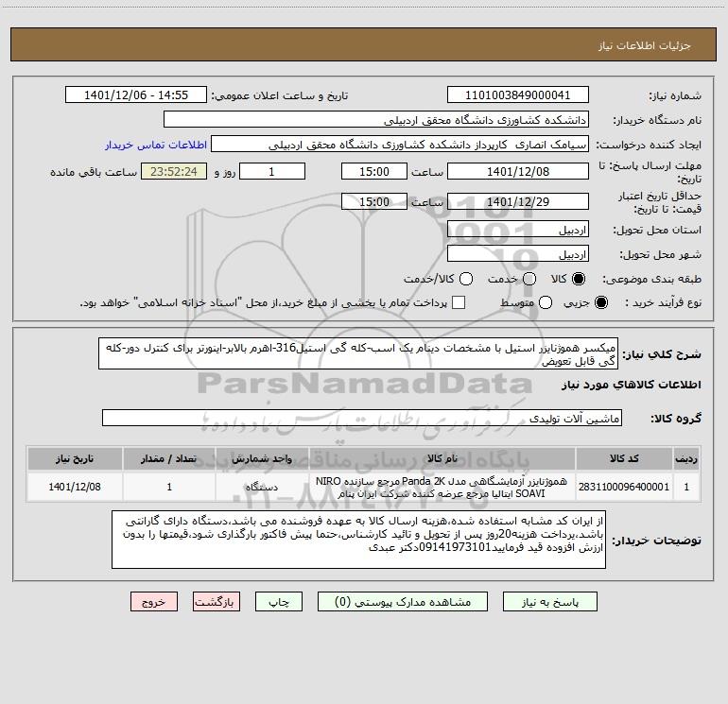
Task: Click the remaining time 23:52:24 field
Action: pos(174,171)
